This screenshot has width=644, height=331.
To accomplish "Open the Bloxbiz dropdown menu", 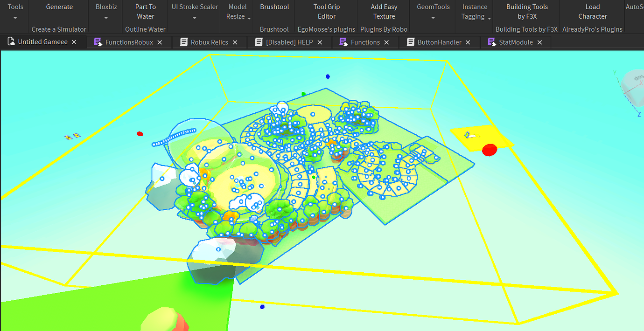I will pos(106,18).
